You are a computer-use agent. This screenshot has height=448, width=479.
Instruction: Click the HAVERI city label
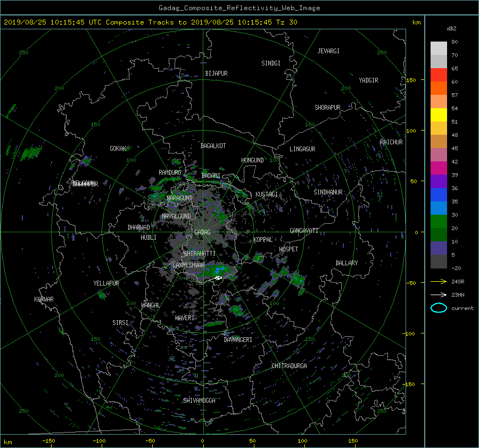coord(185,318)
